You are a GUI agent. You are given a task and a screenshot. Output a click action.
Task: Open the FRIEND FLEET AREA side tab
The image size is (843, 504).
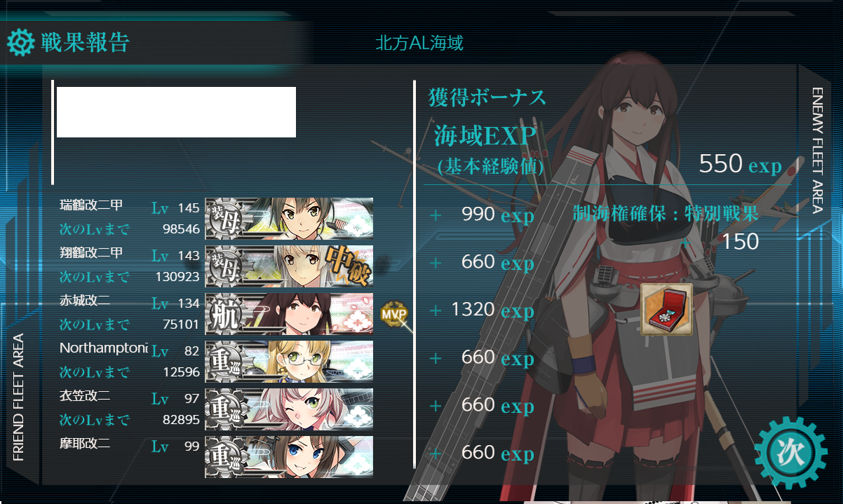click(x=19, y=397)
